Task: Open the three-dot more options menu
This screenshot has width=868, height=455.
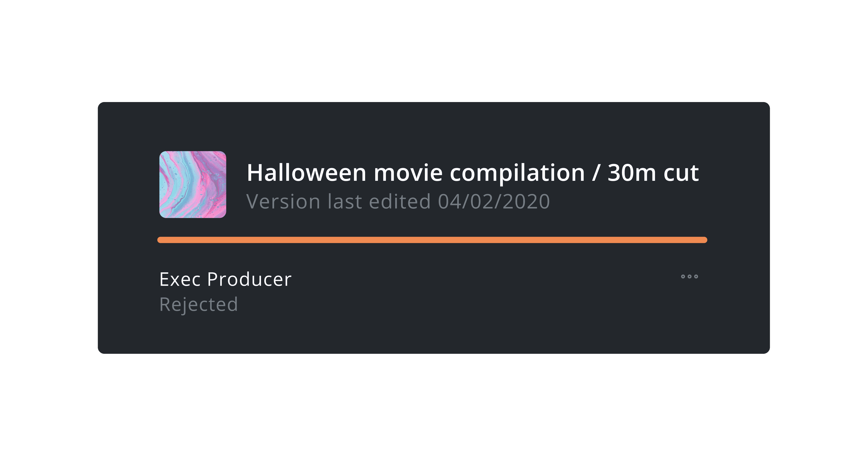Action: (x=689, y=276)
